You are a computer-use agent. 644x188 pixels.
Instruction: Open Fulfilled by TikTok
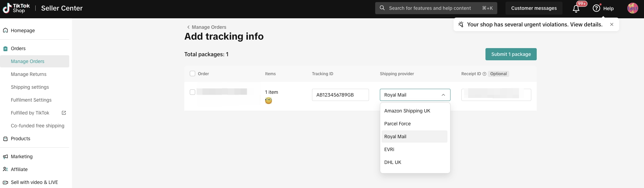(30, 113)
